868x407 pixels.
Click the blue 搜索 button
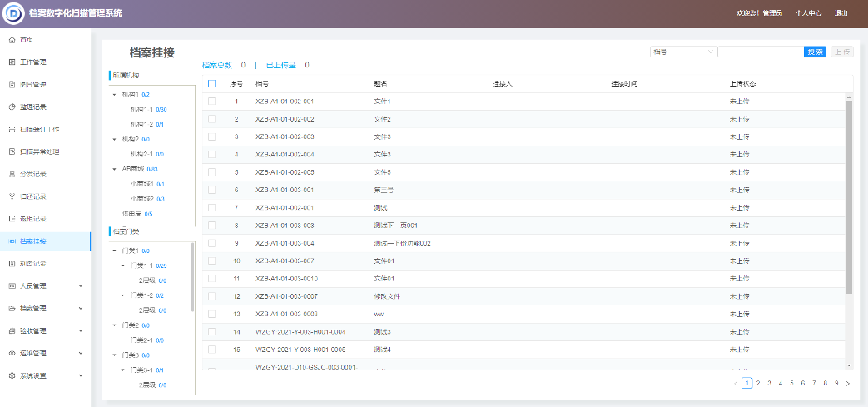point(815,52)
